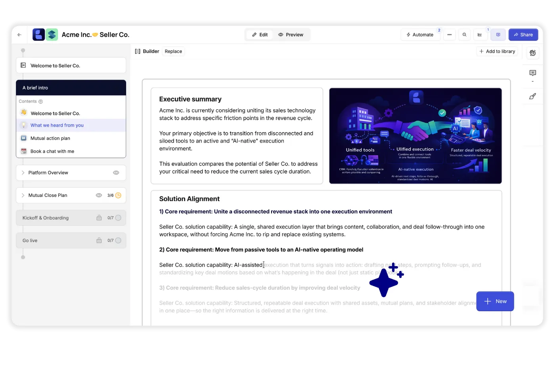Click the Executive summary heading
This screenshot has width=555, height=392.
point(190,99)
